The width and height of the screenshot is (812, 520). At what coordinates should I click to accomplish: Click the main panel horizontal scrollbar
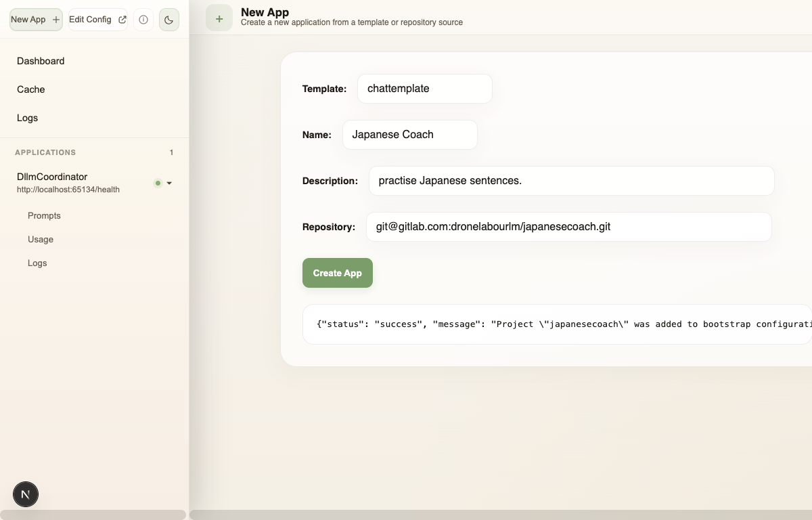(x=501, y=515)
